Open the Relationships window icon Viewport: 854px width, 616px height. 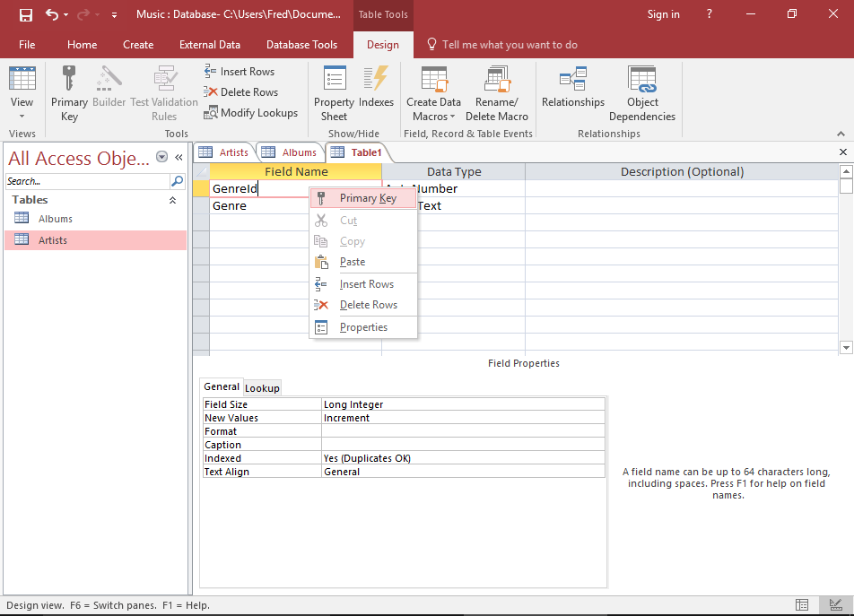click(573, 79)
